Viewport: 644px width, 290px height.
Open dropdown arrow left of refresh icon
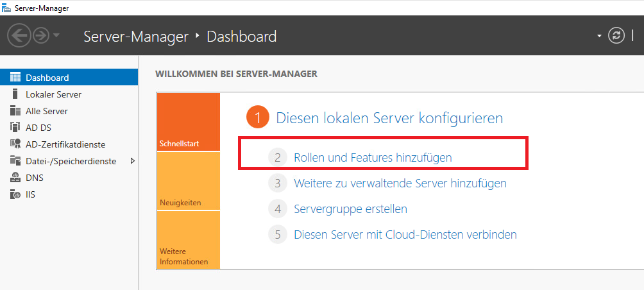599,36
